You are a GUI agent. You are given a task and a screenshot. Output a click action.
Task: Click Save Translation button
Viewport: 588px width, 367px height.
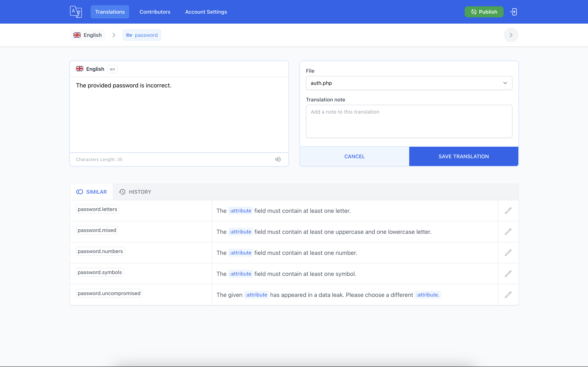click(x=464, y=157)
